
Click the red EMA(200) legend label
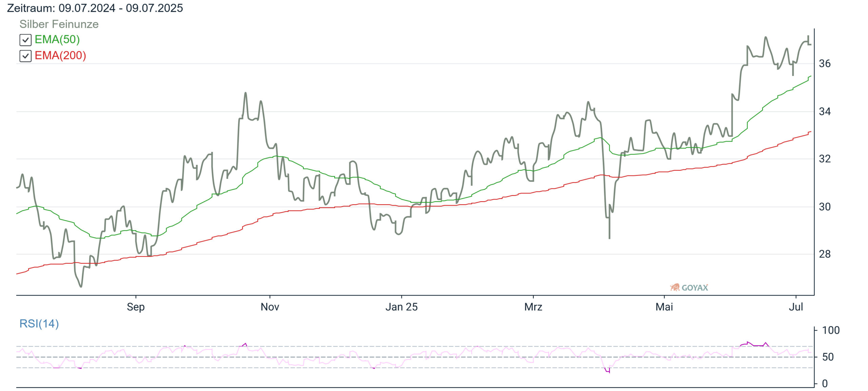click(60, 56)
